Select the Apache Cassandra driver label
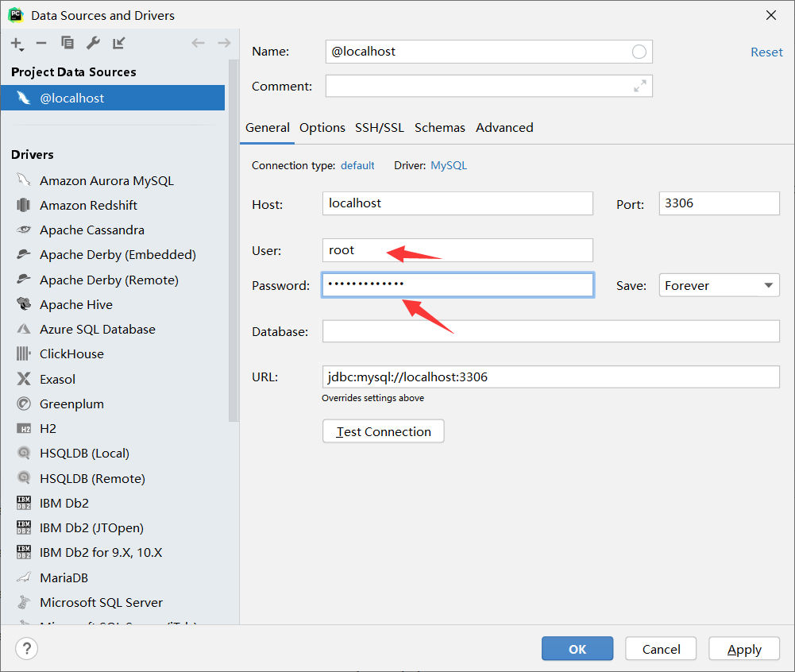This screenshot has height=672, width=795. point(92,230)
